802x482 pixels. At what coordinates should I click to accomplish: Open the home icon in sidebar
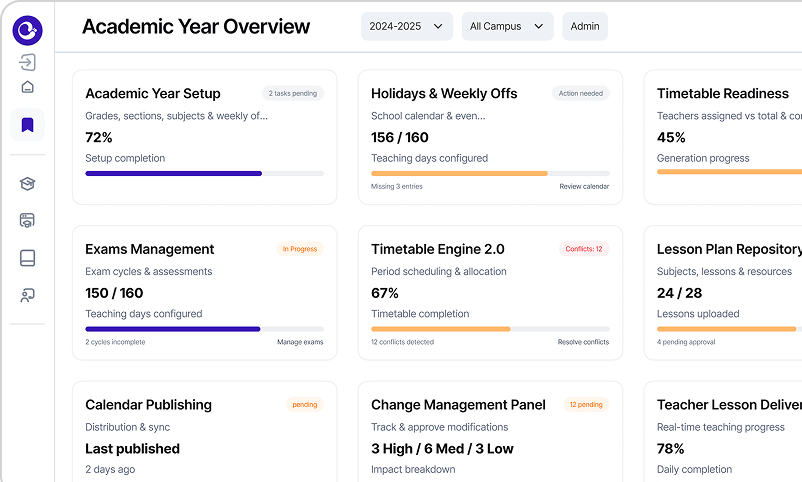(28, 87)
